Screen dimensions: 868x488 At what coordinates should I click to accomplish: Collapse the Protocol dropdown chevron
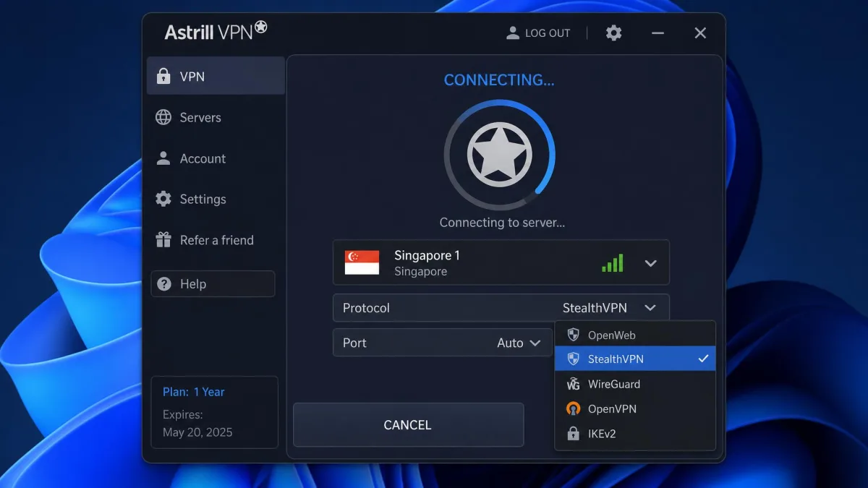pos(650,308)
